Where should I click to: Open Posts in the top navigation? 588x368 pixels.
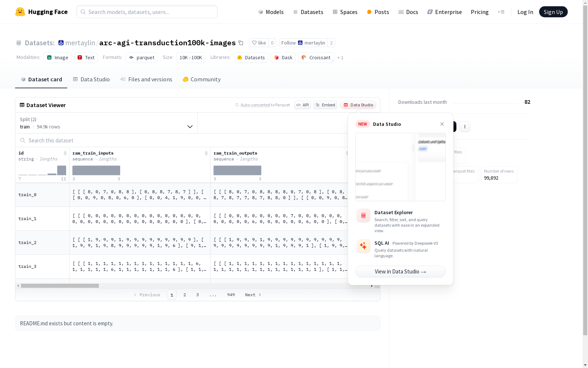[378, 12]
